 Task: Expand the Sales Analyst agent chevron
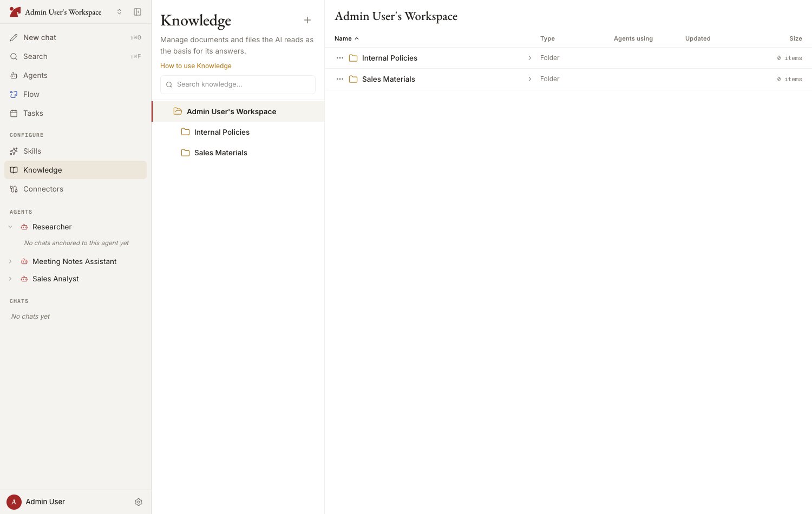(x=10, y=279)
